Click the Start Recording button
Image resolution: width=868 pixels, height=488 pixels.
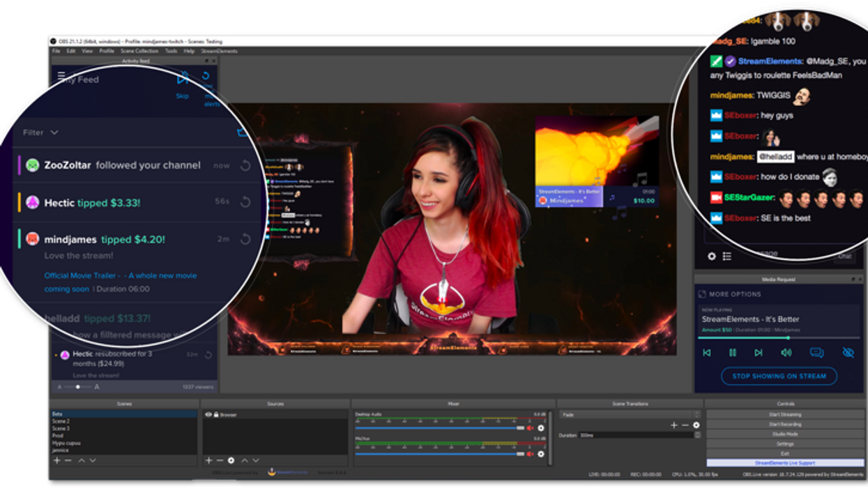(x=785, y=425)
